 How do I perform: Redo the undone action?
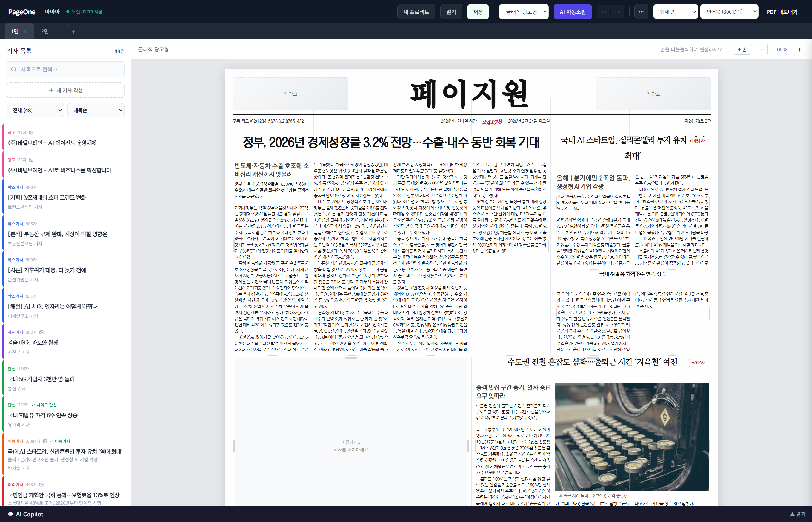click(618, 11)
